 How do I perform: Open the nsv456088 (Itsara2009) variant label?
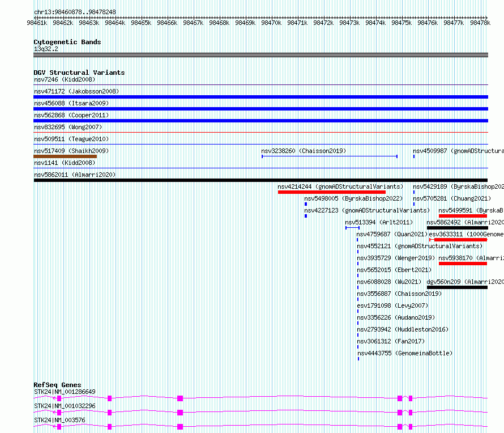coord(71,104)
